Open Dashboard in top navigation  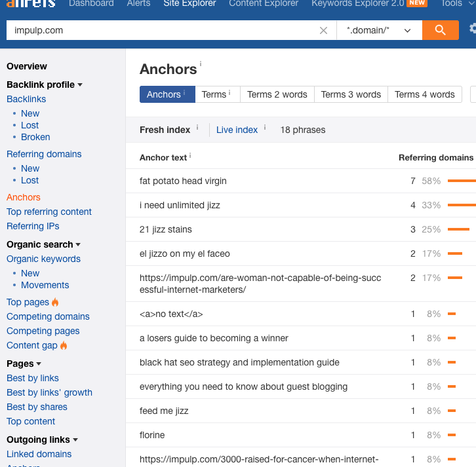(91, 3)
